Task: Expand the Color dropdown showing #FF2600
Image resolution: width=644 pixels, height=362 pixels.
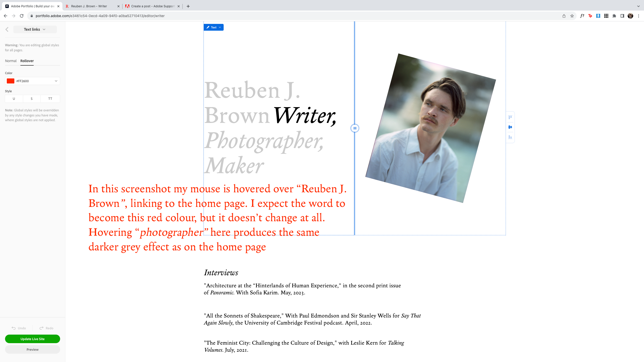Action: point(56,81)
